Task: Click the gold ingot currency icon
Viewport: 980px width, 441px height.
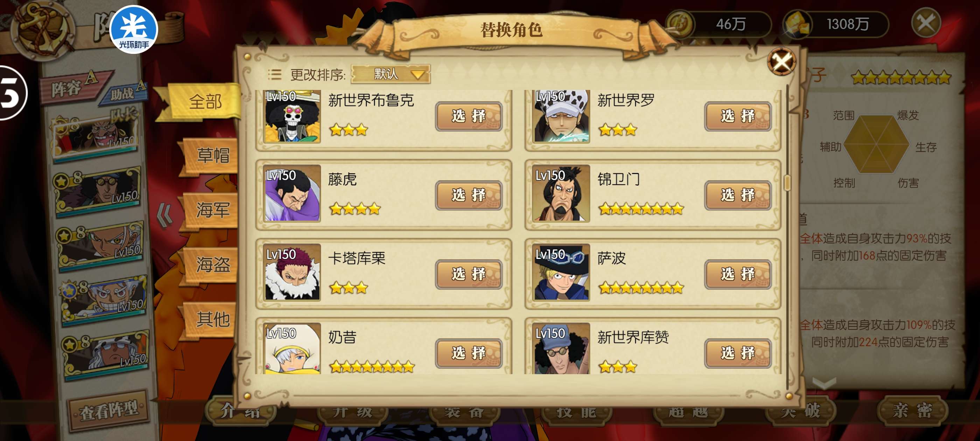Action: click(798, 24)
